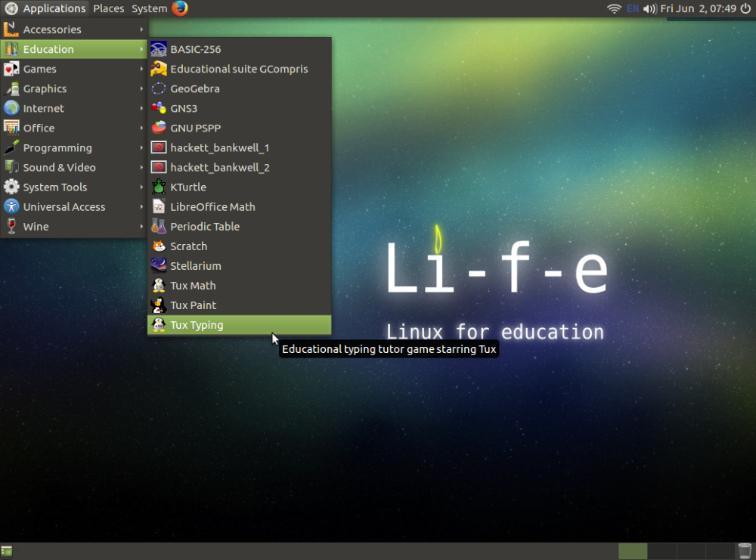756x560 pixels.
Task: Click the power/shutdown icon
Action: click(x=745, y=8)
